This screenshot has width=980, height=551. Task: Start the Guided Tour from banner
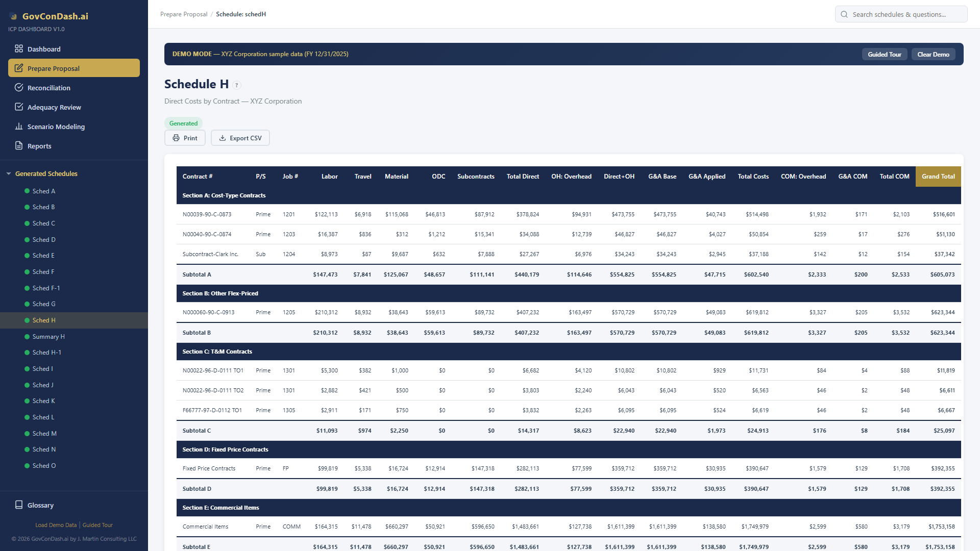coord(884,55)
